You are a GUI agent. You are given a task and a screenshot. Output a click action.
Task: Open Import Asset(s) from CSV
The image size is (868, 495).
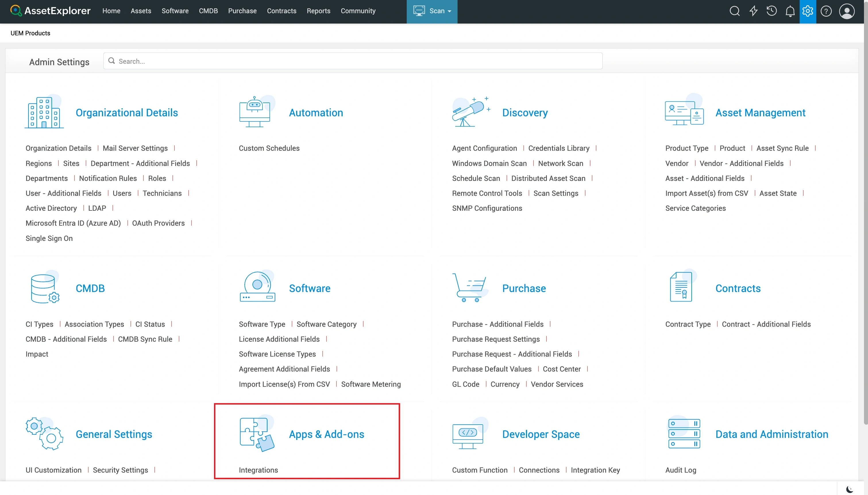(x=707, y=193)
